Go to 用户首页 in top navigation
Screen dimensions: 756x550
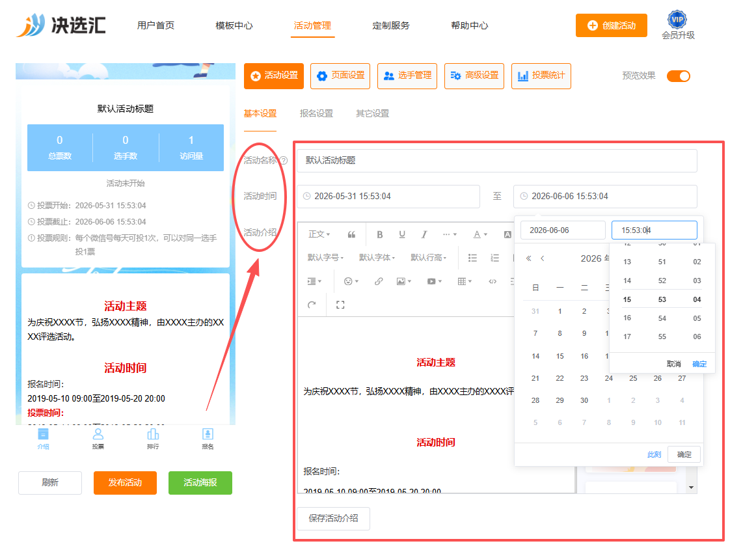155,25
